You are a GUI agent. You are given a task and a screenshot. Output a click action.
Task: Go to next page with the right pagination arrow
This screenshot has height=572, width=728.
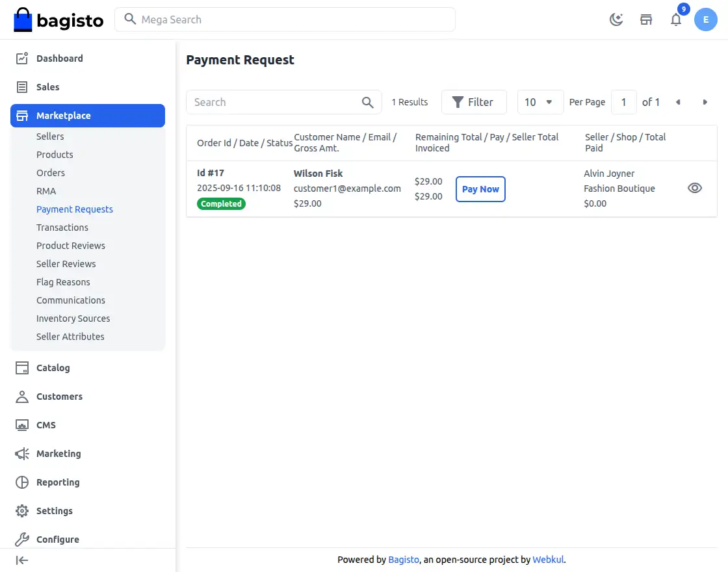705,102
